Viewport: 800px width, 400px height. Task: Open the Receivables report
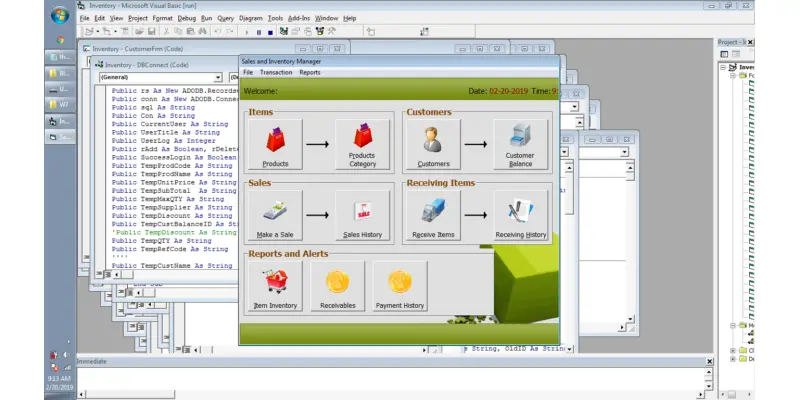coord(338,286)
